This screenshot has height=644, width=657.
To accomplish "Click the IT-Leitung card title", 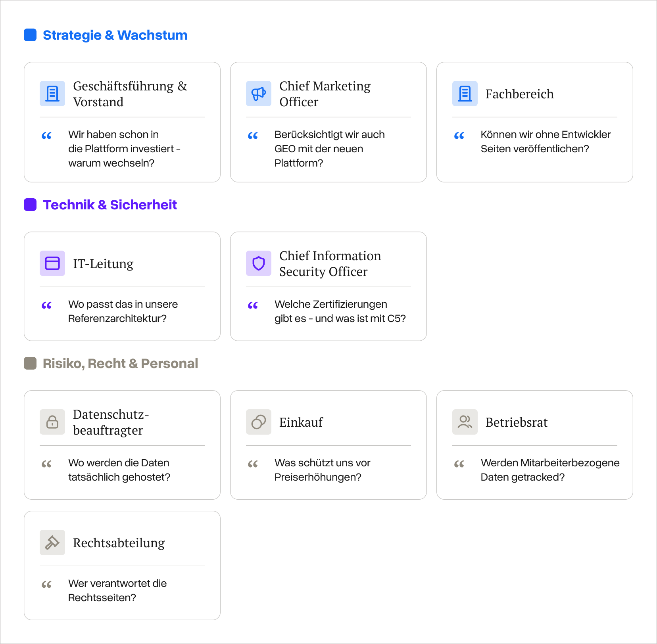I will pyautogui.click(x=103, y=264).
